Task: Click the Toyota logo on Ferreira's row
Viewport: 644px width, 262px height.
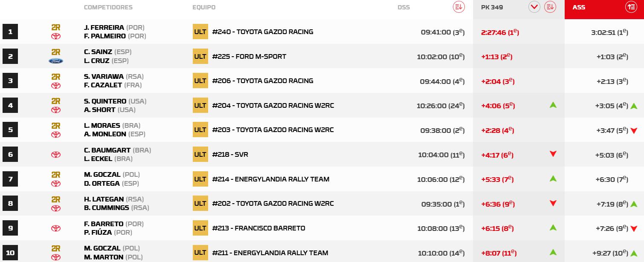Action: click(x=55, y=36)
